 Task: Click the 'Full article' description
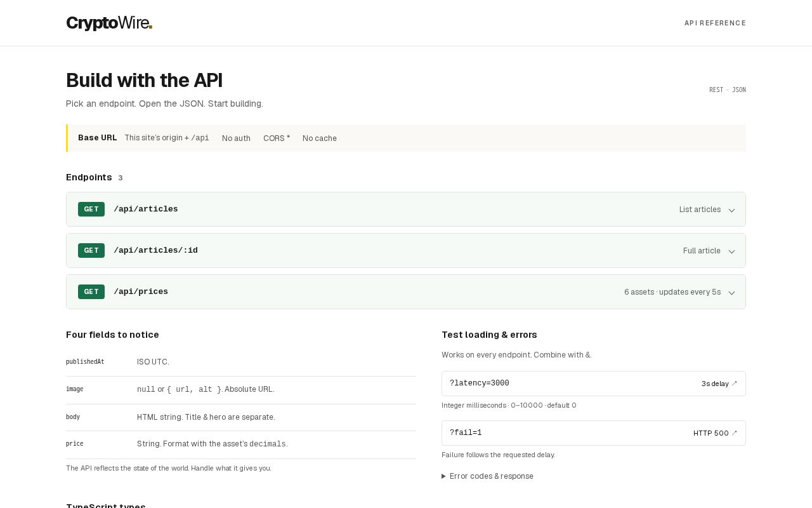(x=702, y=251)
